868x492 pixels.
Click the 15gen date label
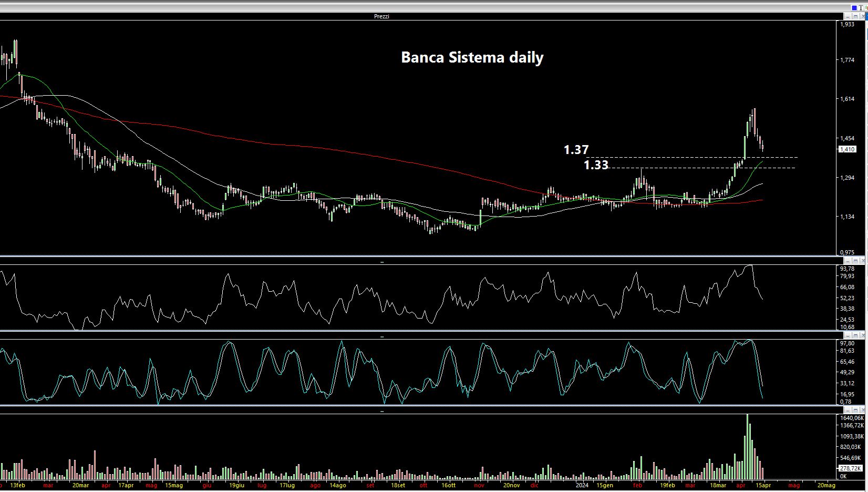tap(605, 485)
